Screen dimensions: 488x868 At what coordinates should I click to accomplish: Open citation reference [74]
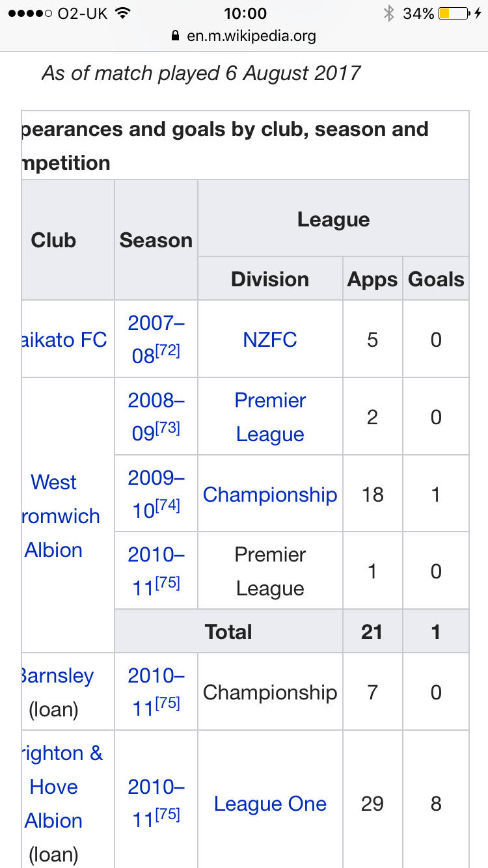point(167,506)
